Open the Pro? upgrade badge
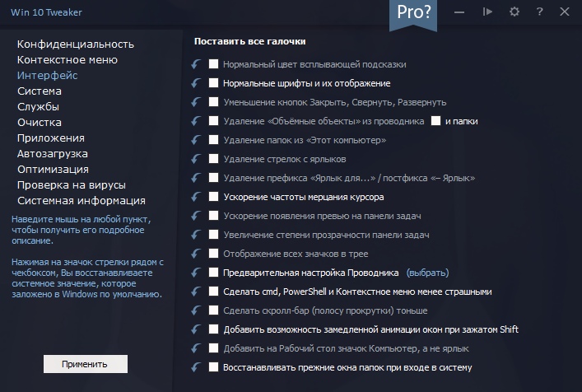582x392 pixels. click(x=413, y=13)
